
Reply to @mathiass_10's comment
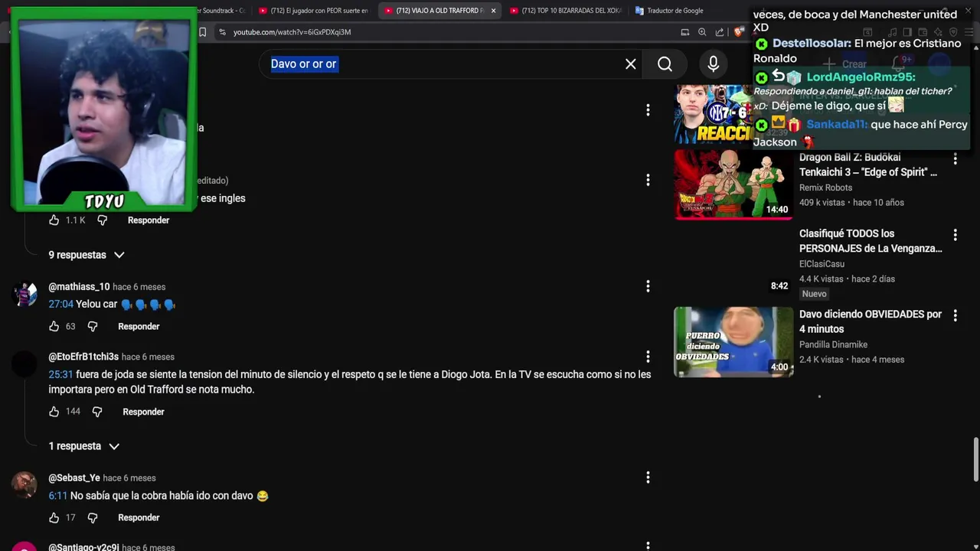pyautogui.click(x=139, y=327)
